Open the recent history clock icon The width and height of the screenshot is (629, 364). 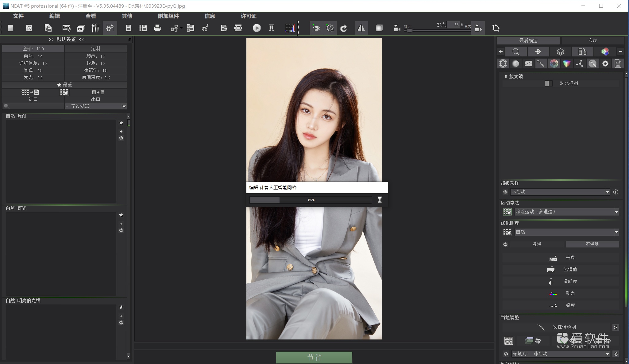click(29, 28)
